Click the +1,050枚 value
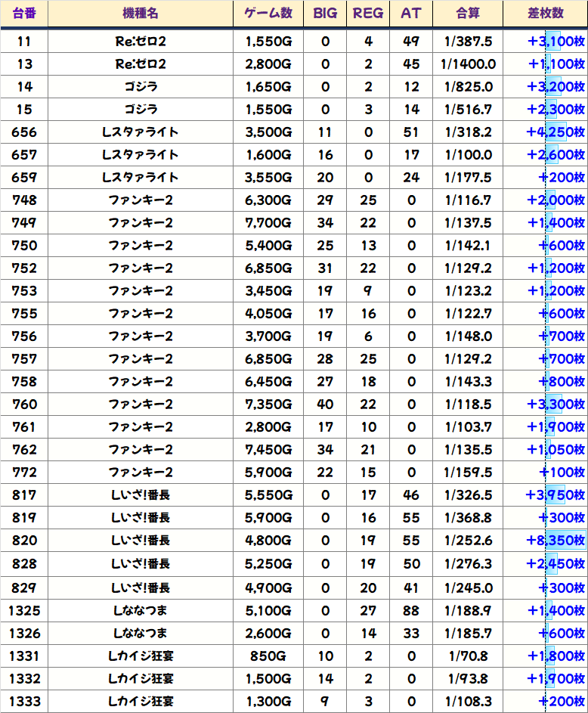Image resolution: width=588 pixels, height=713 pixels. [556, 450]
